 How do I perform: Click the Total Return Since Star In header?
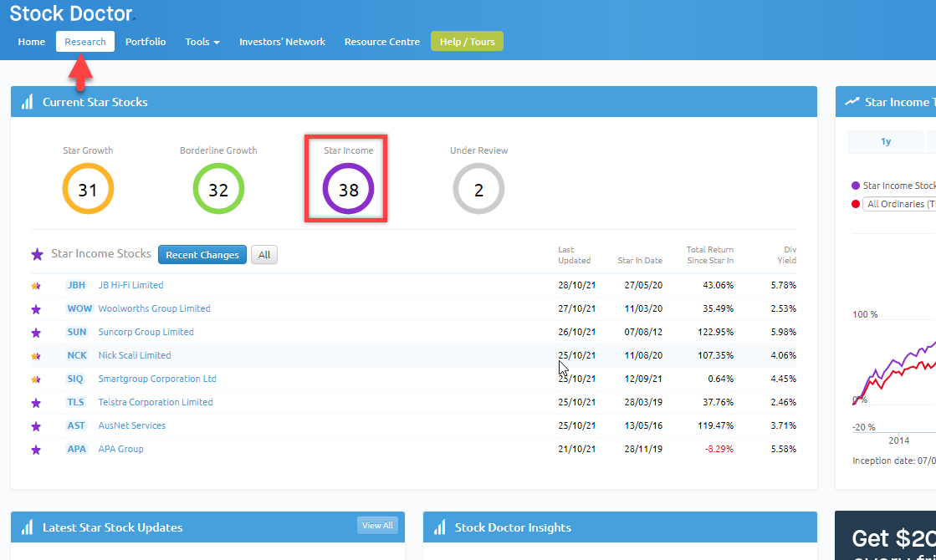tap(710, 255)
